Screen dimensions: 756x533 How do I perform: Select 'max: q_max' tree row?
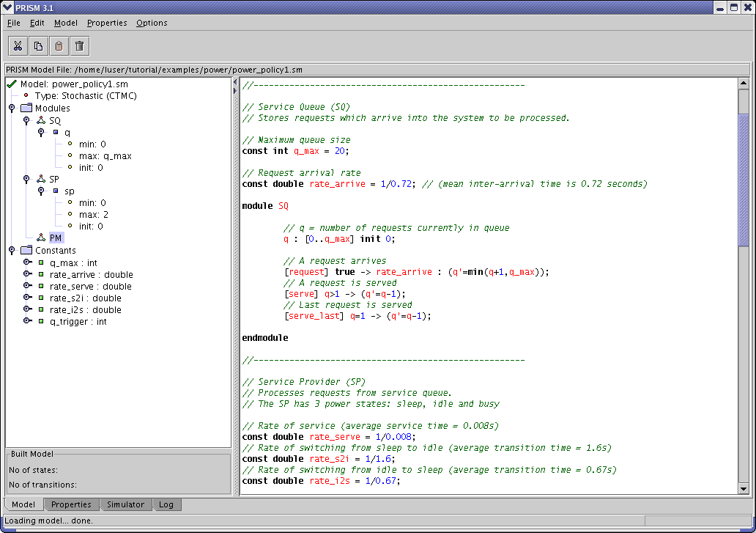coord(105,156)
